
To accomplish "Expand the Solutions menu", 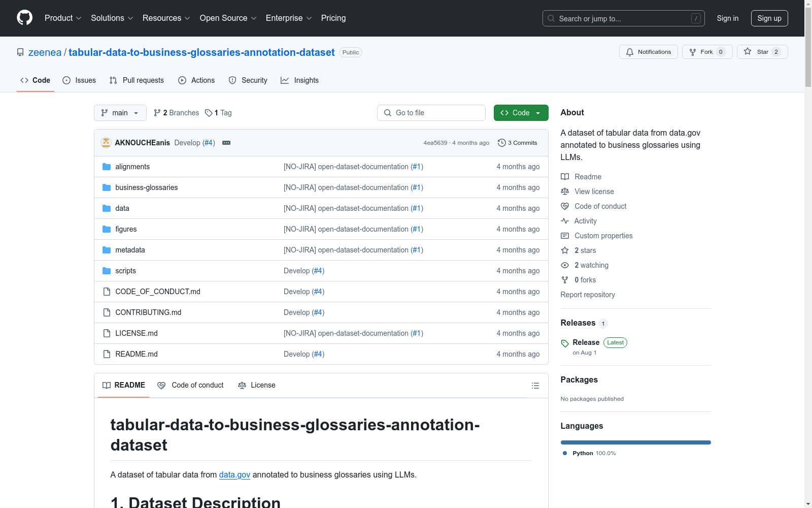I will click(x=112, y=18).
